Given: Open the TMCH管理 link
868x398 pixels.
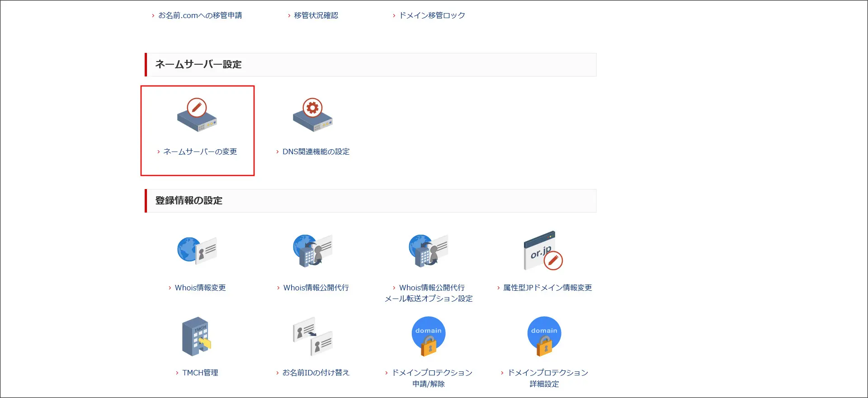Looking at the screenshot, I should [x=200, y=373].
